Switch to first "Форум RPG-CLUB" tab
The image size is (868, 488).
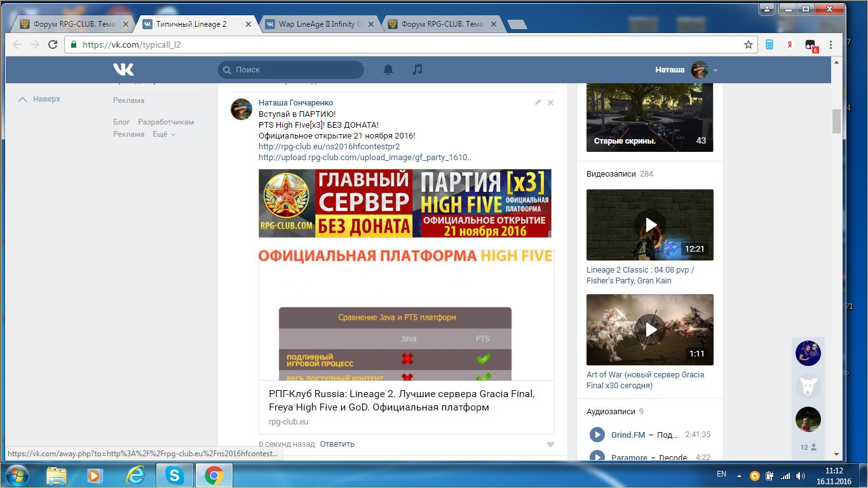coord(73,24)
